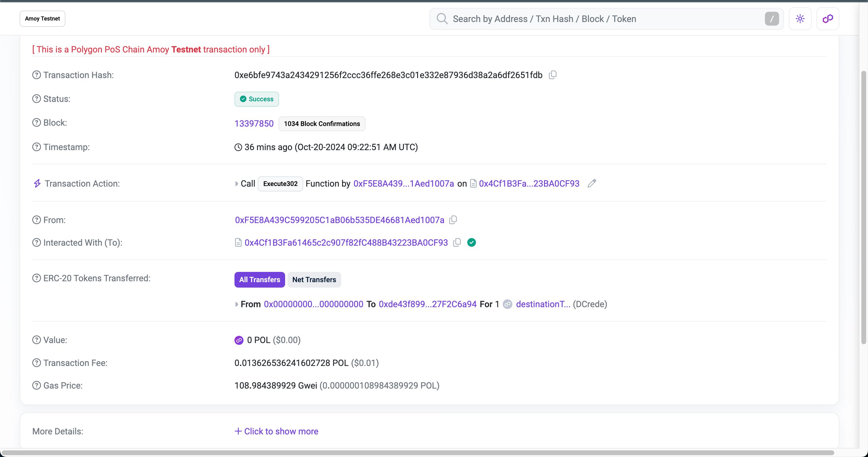Click help icon next to Interacted With (To)

[x=36, y=242]
